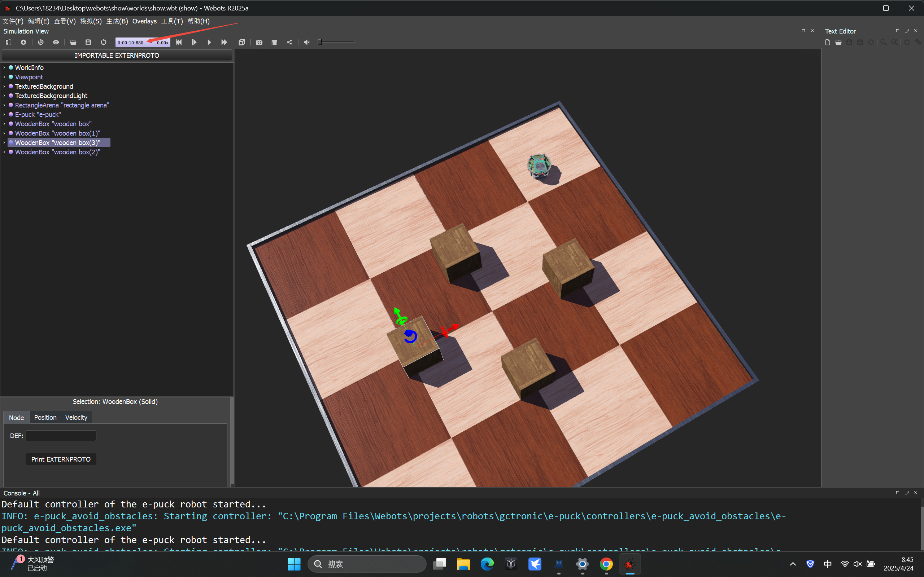This screenshot has height=577, width=924.
Task: Expand the RectangleArena node
Action: (4, 105)
